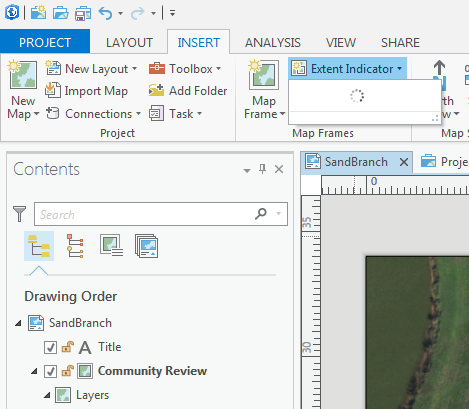Image resolution: width=469 pixels, height=409 pixels.
Task: Collapse the SandBranch layout tree node
Action: [x=19, y=323]
